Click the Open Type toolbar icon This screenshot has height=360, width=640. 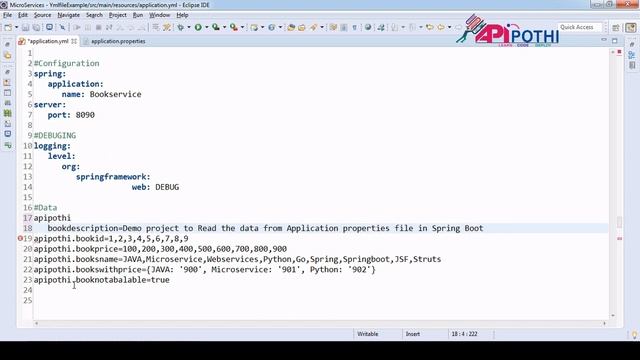(291, 27)
